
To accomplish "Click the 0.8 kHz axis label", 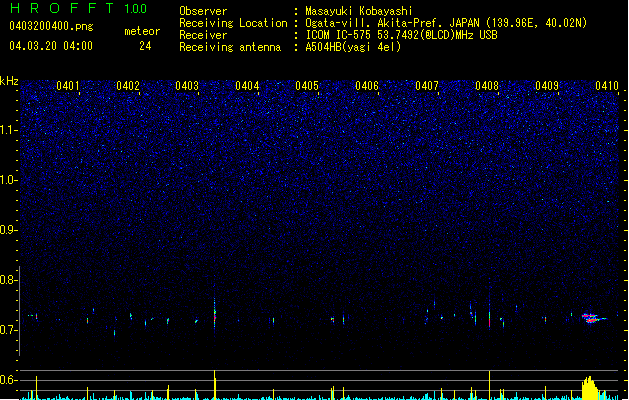I will (8, 280).
